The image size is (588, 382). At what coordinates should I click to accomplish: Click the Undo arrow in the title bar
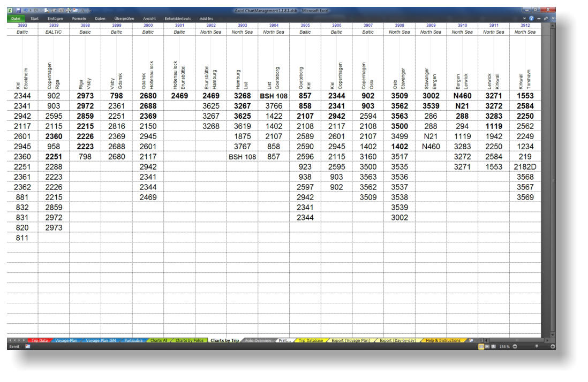click(x=25, y=11)
